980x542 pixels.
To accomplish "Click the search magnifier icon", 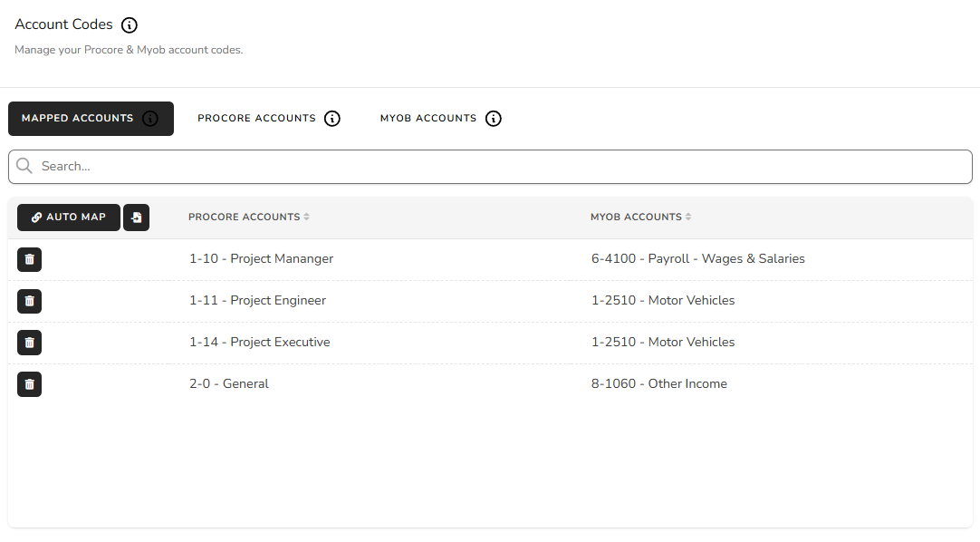I will tap(24, 166).
